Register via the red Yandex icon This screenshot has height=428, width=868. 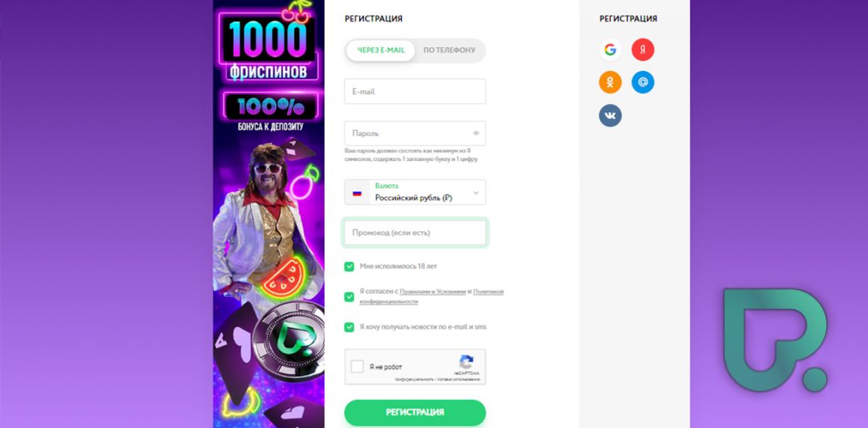tap(643, 50)
